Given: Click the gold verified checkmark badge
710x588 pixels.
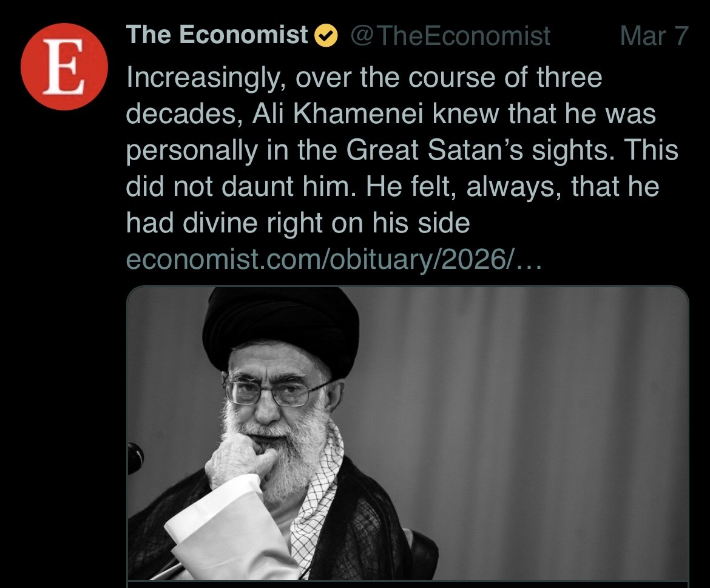Looking at the screenshot, I should coord(327,37).
